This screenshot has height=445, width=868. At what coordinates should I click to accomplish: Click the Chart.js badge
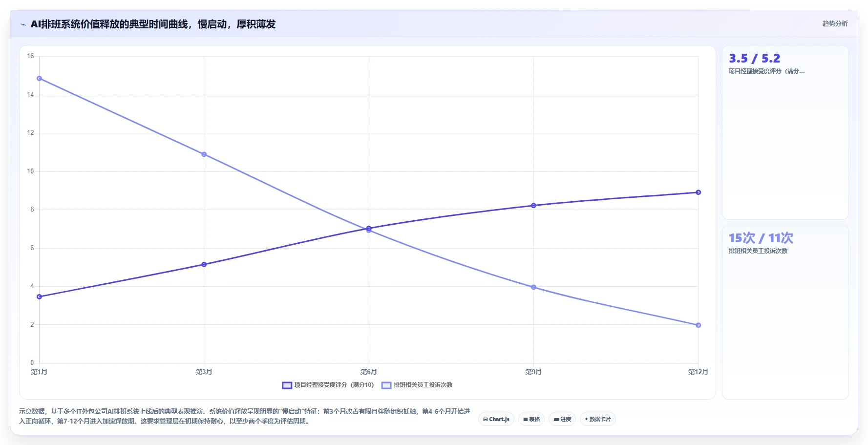click(496, 419)
